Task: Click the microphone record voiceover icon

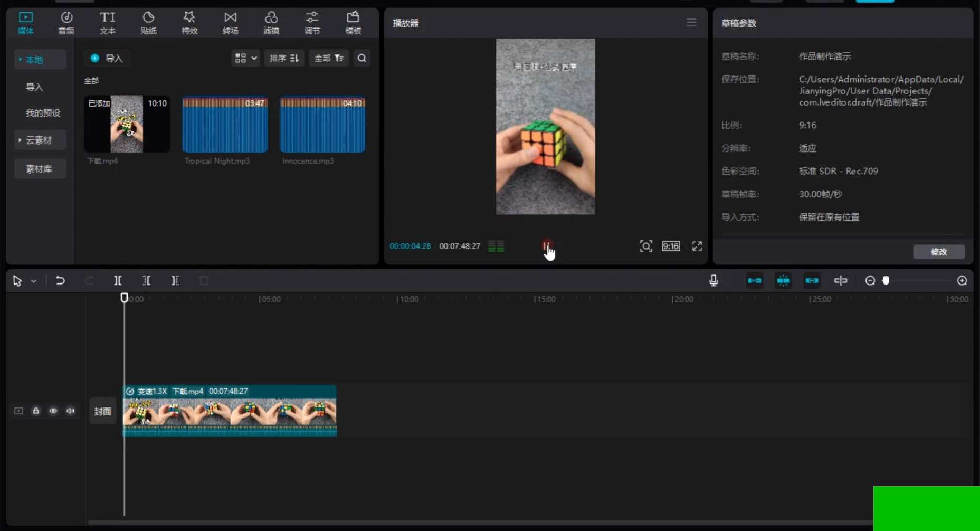Action: pyautogui.click(x=713, y=280)
